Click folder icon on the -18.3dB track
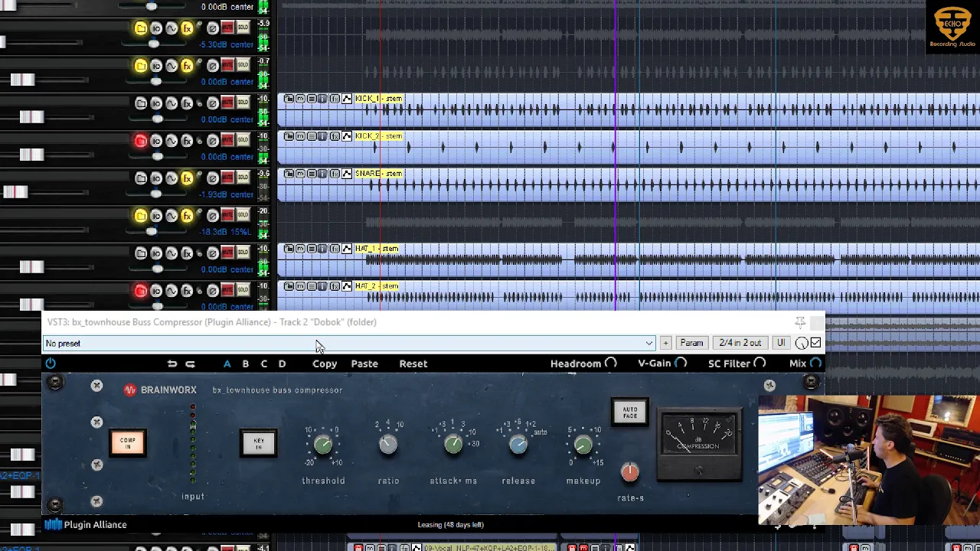The image size is (980, 551). coord(141,216)
